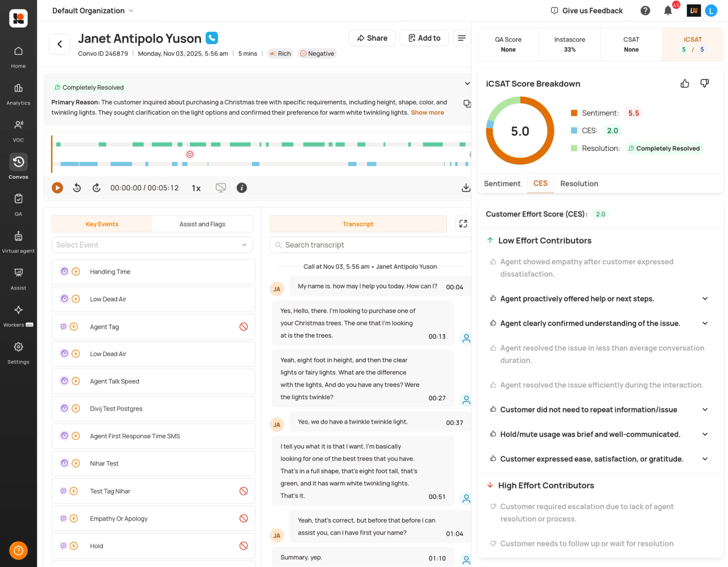Switch to the Resolution tab
This screenshot has height=567, width=728.
click(579, 183)
